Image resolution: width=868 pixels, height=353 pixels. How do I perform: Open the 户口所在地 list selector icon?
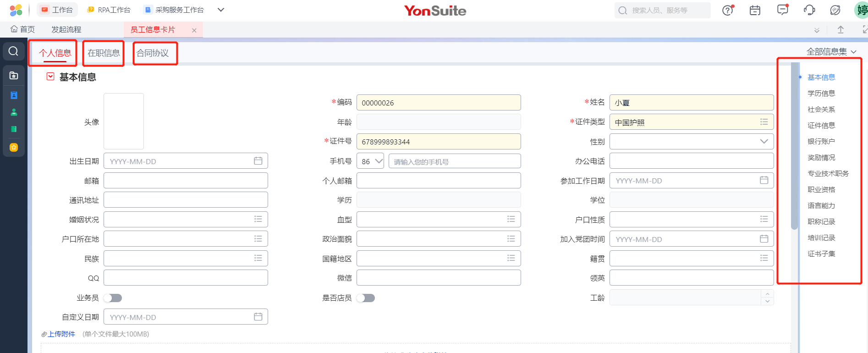tap(258, 239)
